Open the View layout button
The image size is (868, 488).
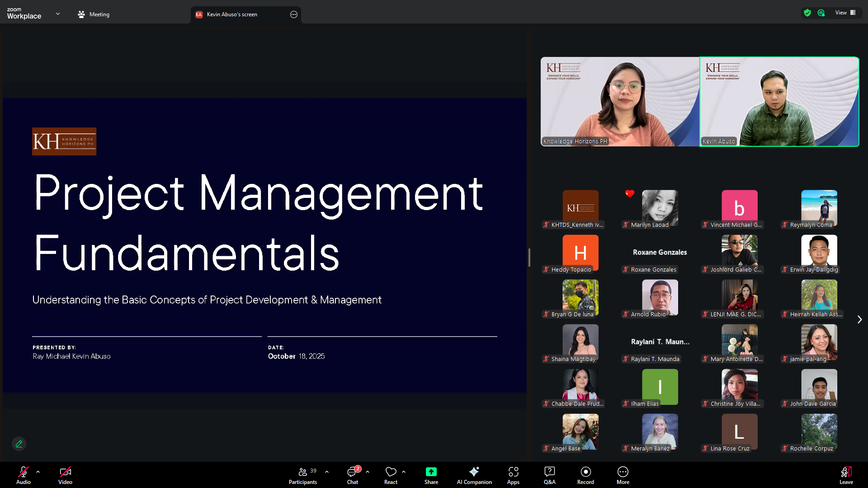point(845,13)
